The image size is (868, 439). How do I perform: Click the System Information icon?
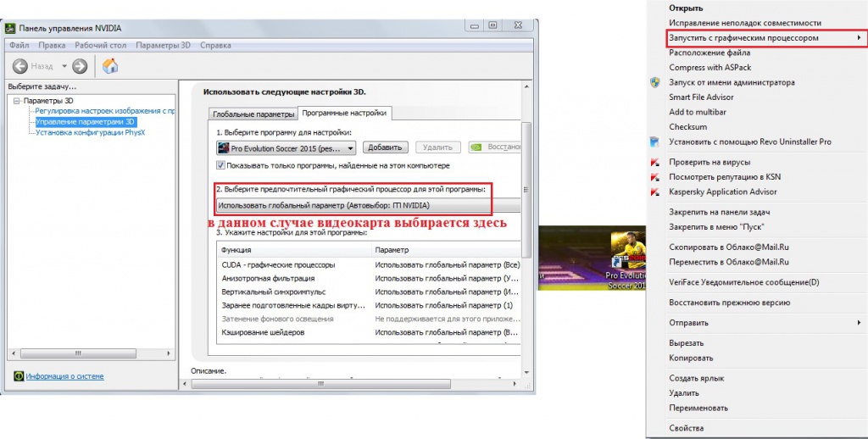pos(19,376)
